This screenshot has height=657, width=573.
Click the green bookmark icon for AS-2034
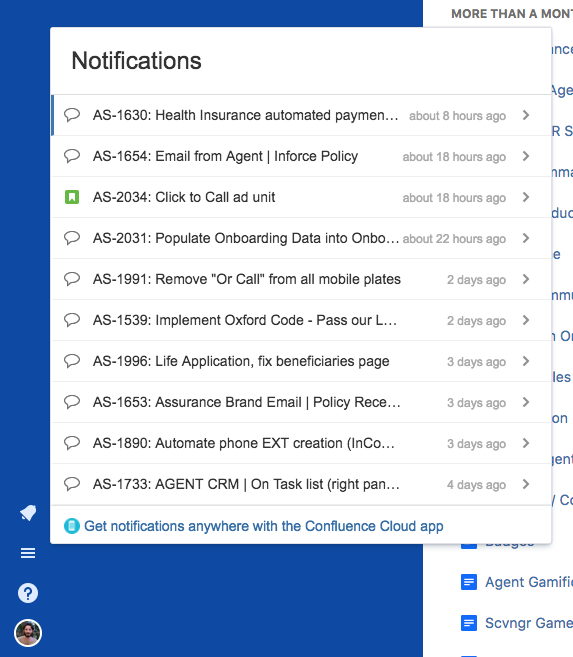[72, 197]
